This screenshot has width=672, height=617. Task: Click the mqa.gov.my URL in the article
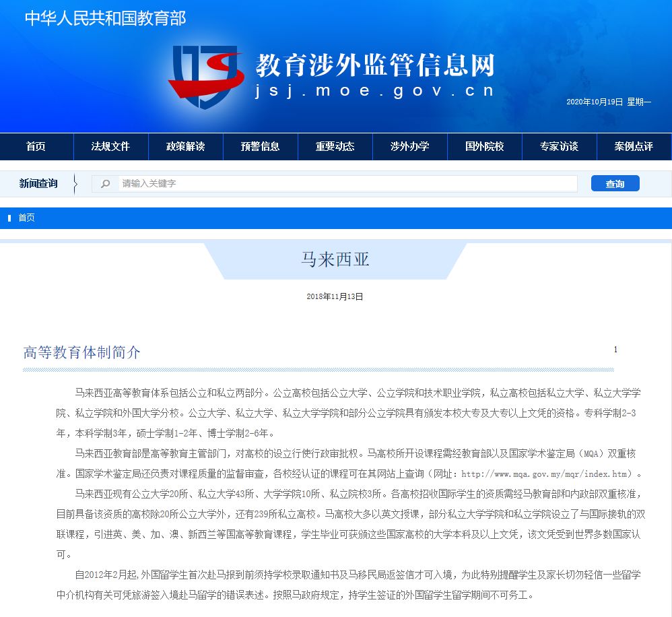[544, 474]
